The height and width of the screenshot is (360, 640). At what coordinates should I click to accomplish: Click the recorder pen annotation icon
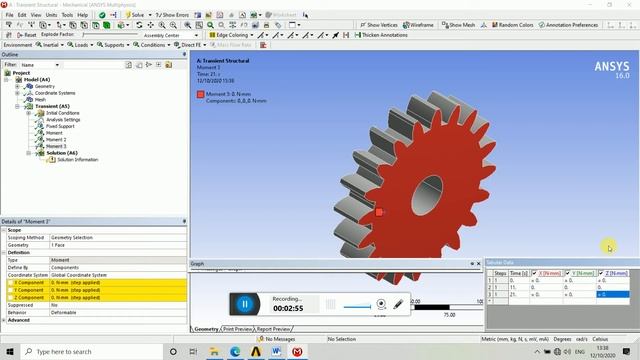point(398,304)
